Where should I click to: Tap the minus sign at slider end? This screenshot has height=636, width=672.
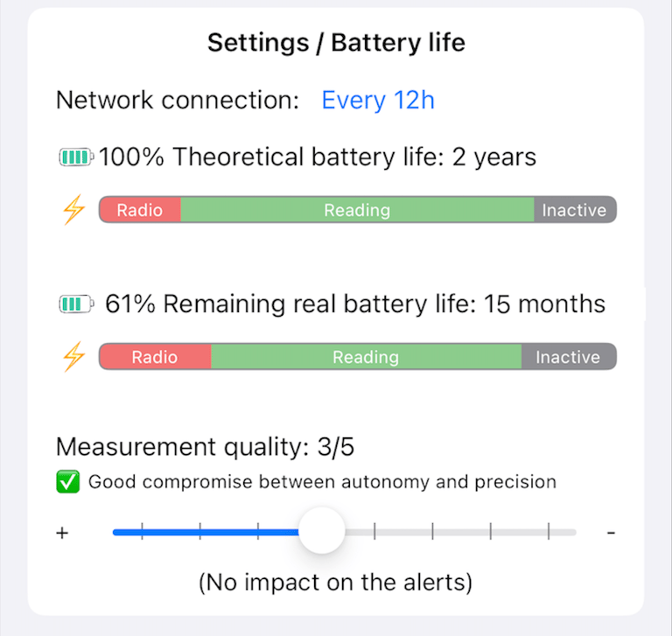coord(611,533)
